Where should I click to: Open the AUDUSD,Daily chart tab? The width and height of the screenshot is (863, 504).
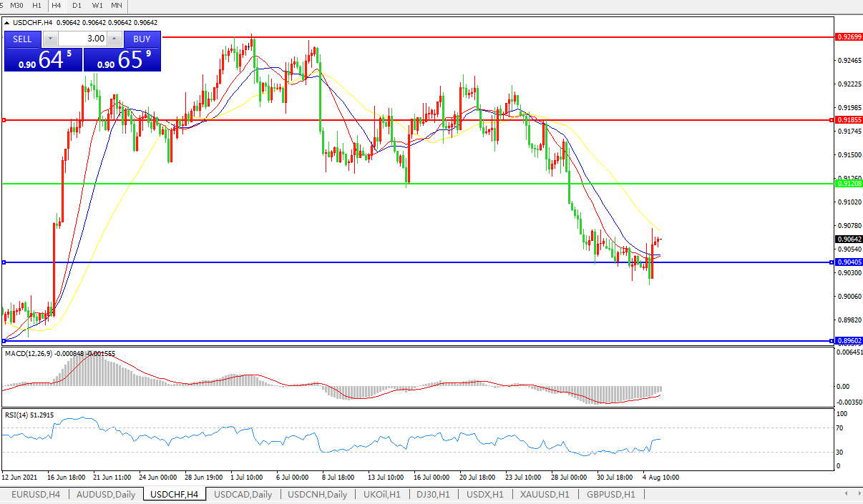point(105,494)
